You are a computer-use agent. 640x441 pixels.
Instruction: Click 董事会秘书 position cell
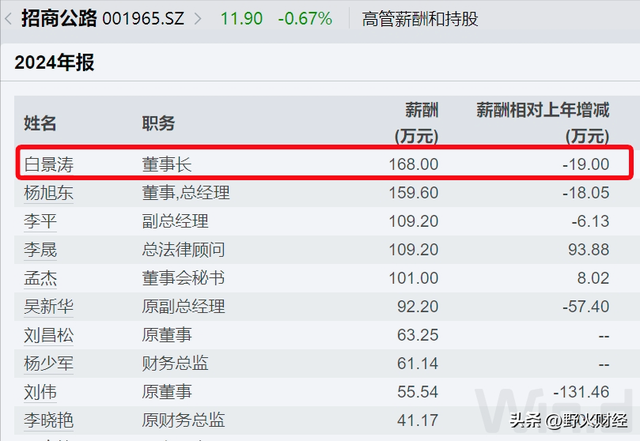click(183, 278)
